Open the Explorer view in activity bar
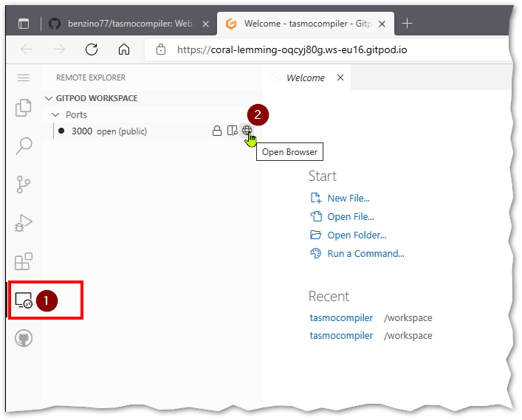Image resolution: width=522 pixels, height=420 pixels. coord(24,108)
